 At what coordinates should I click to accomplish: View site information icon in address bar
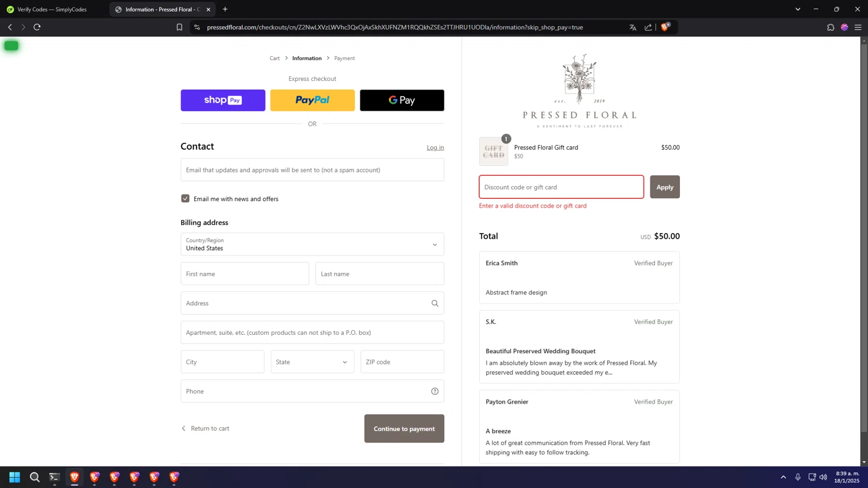(x=197, y=27)
